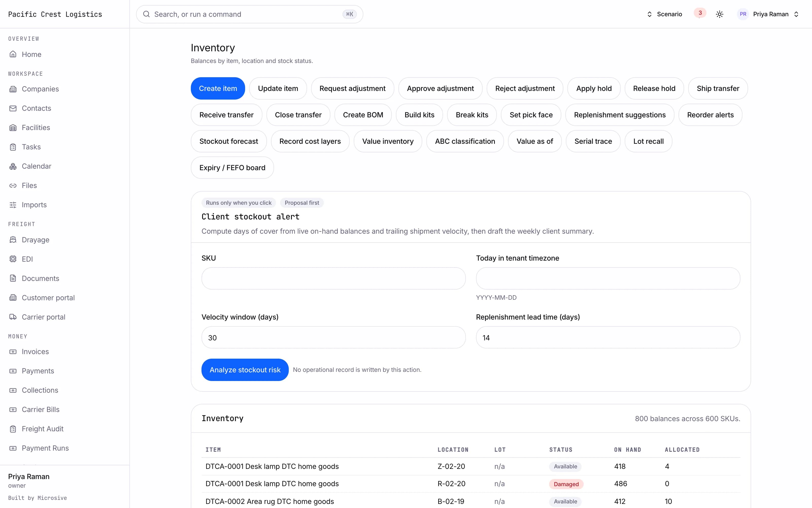Click the Drayage sidebar icon

(13, 240)
